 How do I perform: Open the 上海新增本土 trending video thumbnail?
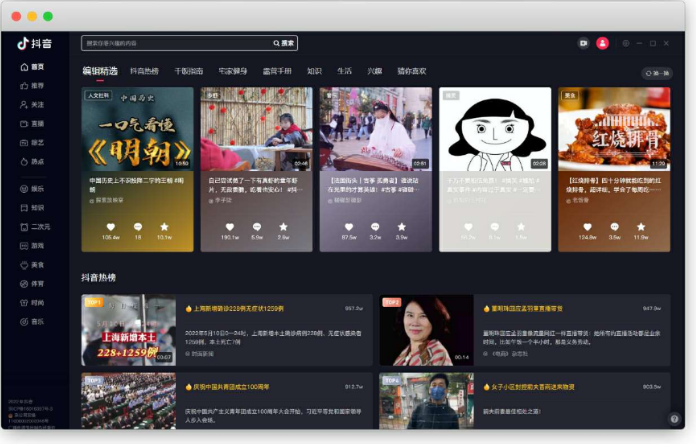click(x=128, y=330)
